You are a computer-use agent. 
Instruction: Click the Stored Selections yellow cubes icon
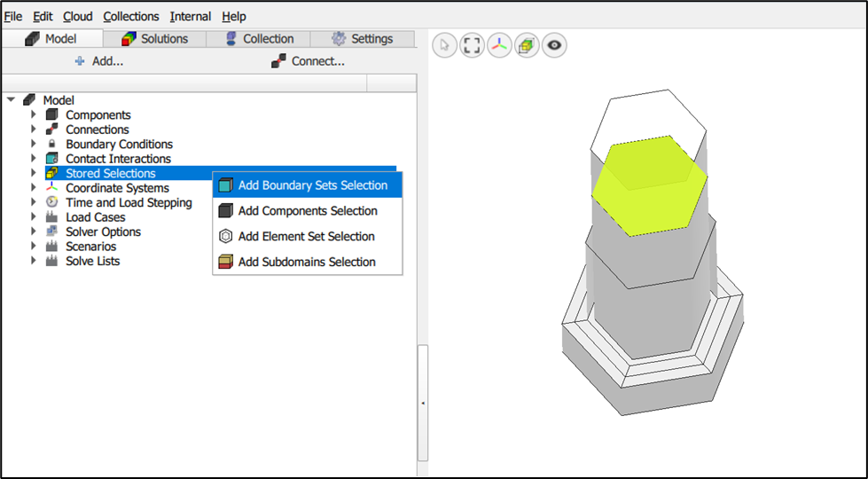pyautogui.click(x=52, y=173)
